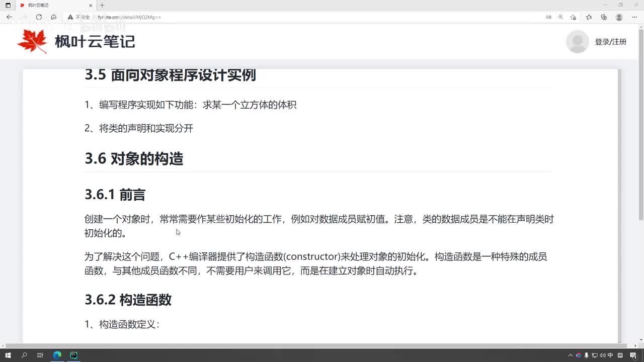Viewport: 644px width, 362px height.
Task: Select the 枫叶云笔记 browser tab
Action: [55, 5]
